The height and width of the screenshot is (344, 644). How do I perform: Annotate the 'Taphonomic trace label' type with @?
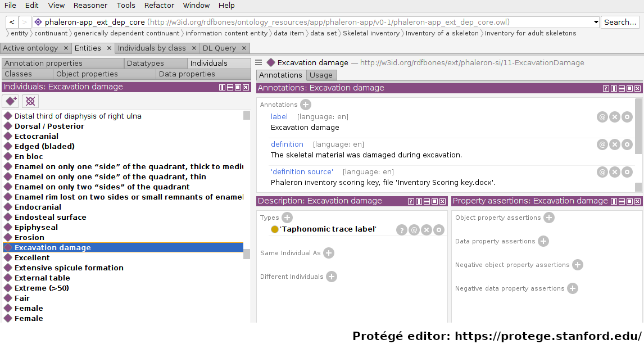click(x=414, y=230)
